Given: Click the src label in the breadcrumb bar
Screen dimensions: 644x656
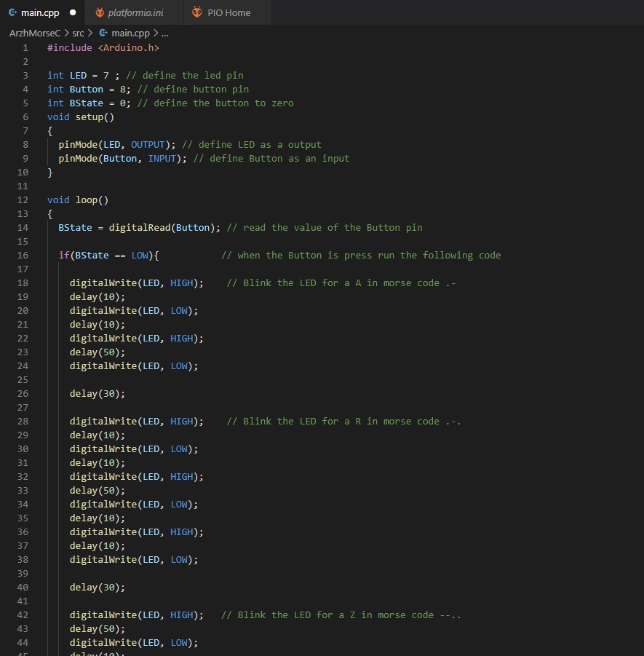Looking at the screenshot, I should (77, 33).
